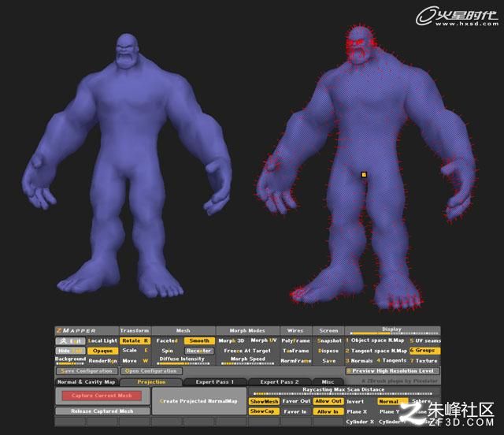Image resolution: width=504 pixels, height=435 pixels.
Task: Click the Exit button with figure icon
Action: tap(70, 340)
